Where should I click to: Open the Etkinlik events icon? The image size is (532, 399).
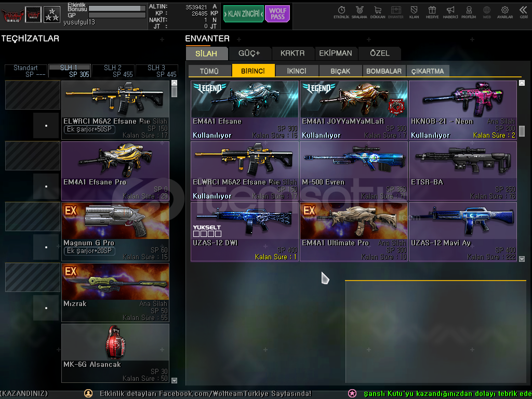(x=341, y=12)
